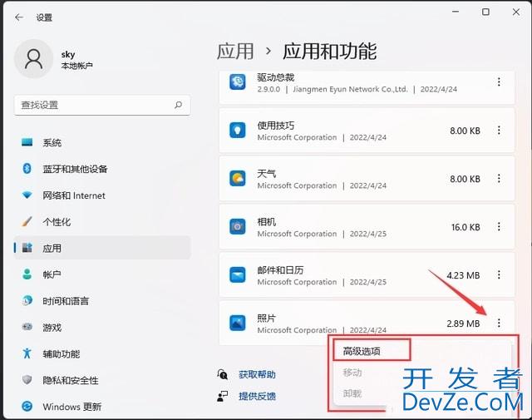Click the 2.89 MB size value

click(464, 324)
